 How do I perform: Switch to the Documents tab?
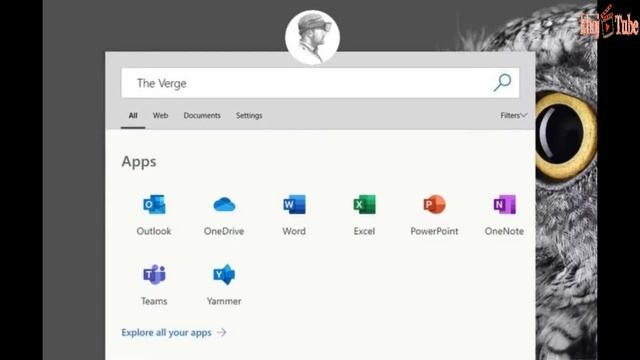(202, 116)
